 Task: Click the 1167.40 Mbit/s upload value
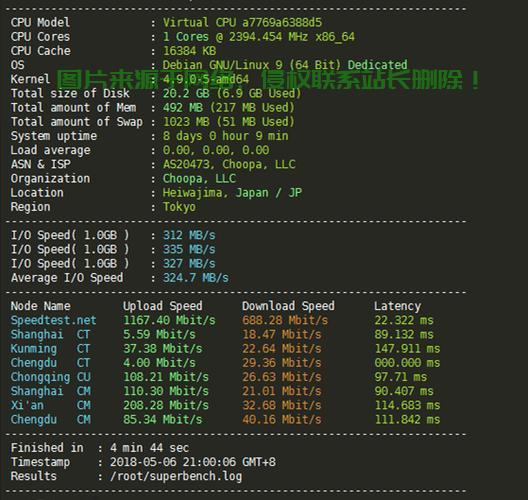click(x=169, y=320)
